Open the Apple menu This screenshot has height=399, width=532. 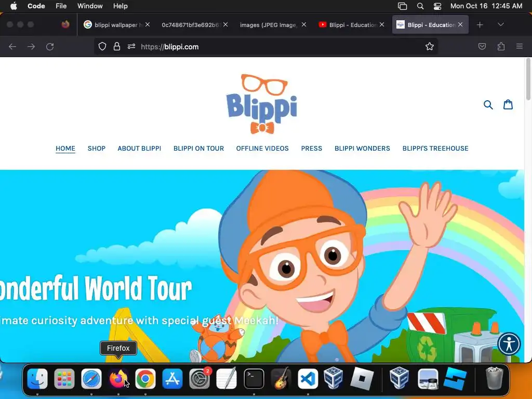(x=14, y=6)
